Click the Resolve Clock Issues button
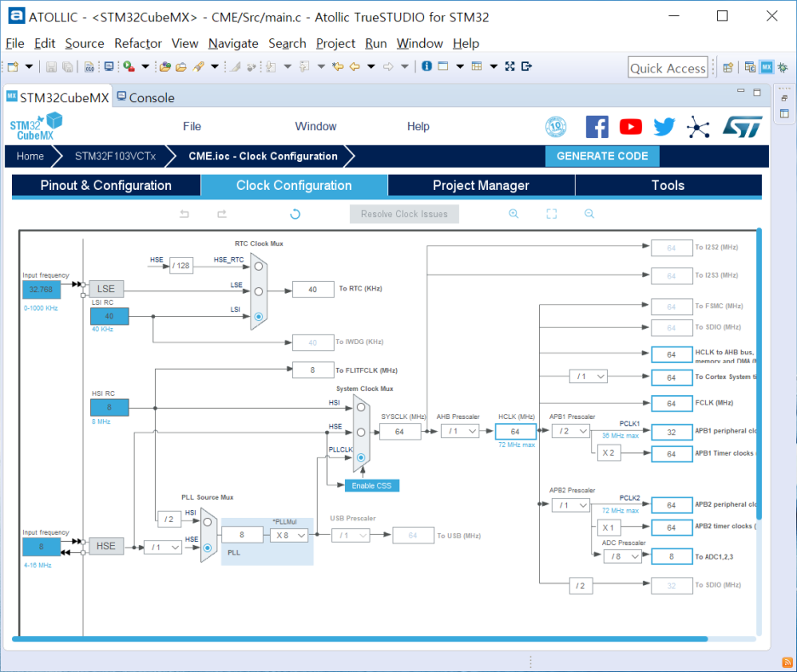 click(404, 214)
